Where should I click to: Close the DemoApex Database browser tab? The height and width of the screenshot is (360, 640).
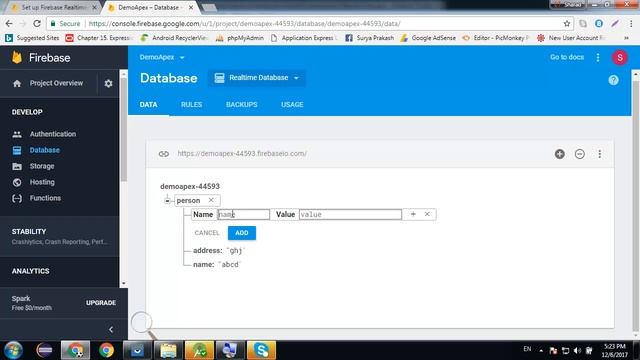click(x=191, y=7)
